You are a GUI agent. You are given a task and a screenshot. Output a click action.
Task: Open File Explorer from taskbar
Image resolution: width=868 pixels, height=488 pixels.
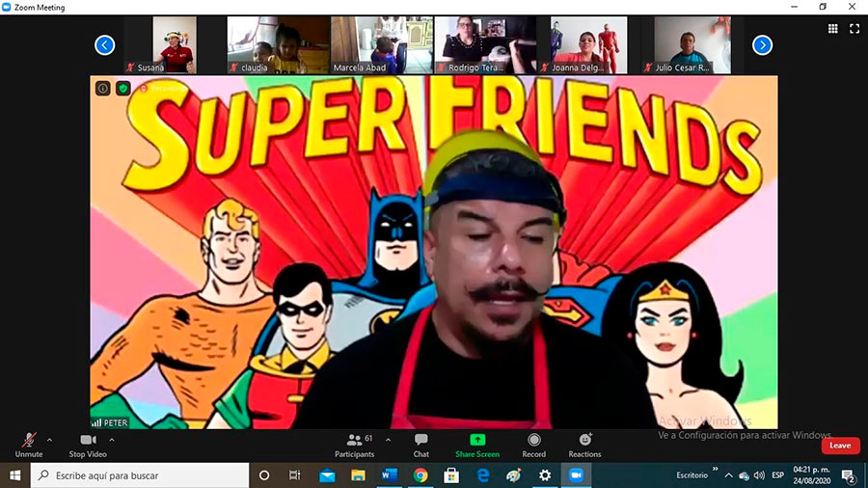358,475
